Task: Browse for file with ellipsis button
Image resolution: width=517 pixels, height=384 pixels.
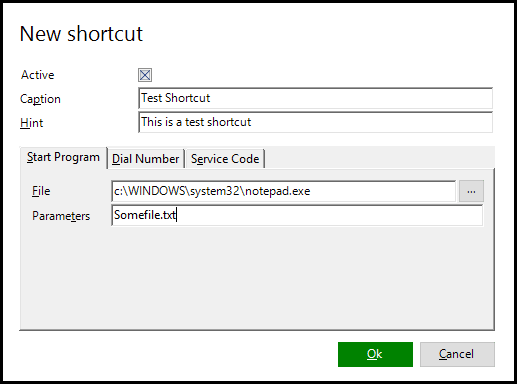Action: (x=471, y=191)
